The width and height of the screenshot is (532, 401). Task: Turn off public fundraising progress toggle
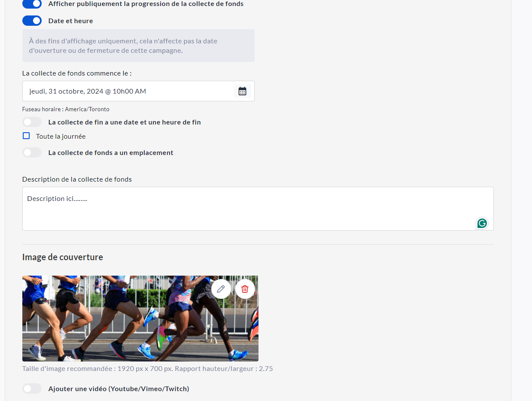[x=32, y=4]
